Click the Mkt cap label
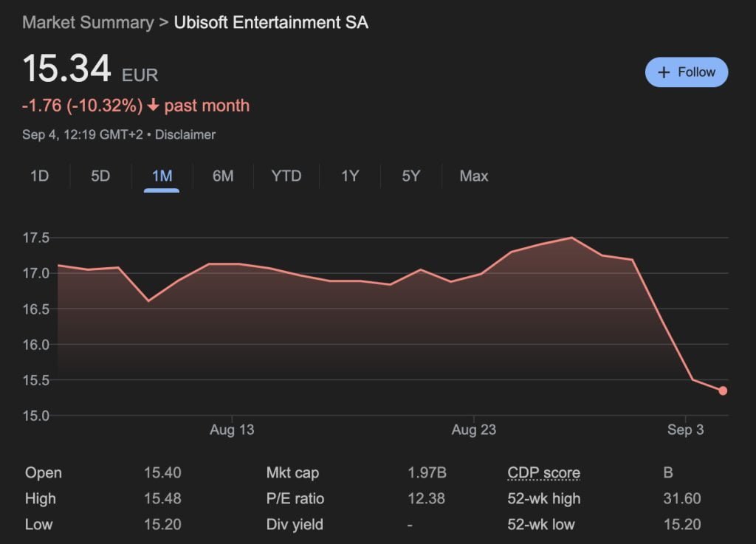Viewport: 756px width, 544px height. pyautogui.click(x=292, y=472)
